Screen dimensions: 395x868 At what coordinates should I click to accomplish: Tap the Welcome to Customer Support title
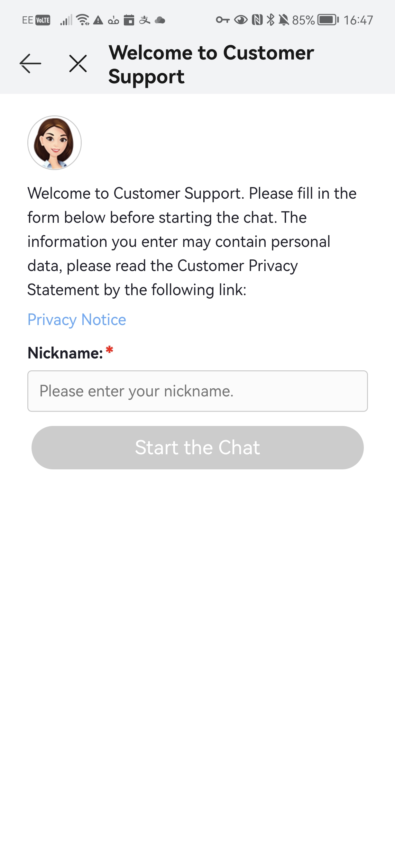coord(211,64)
